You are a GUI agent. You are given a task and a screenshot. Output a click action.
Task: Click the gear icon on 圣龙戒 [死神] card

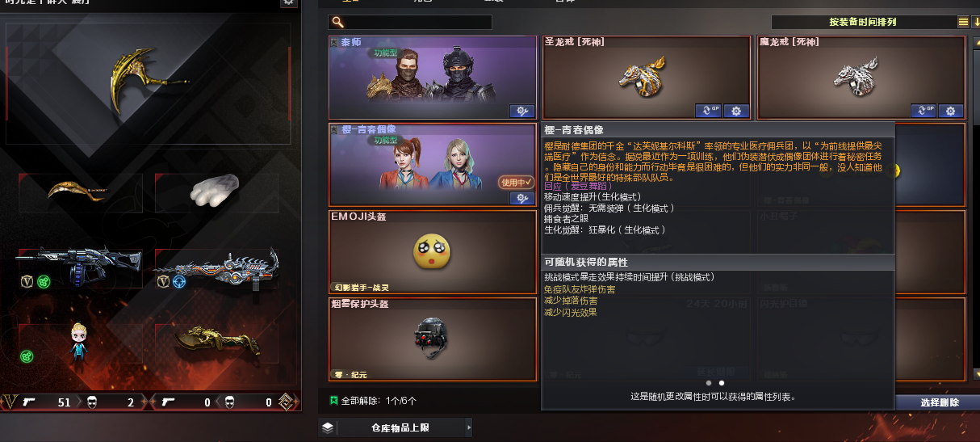[736, 111]
